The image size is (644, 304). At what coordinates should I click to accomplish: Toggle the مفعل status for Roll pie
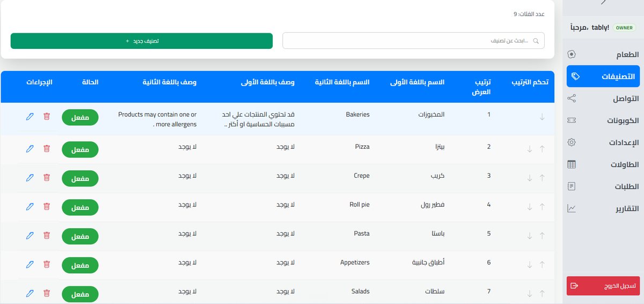pyautogui.click(x=80, y=207)
